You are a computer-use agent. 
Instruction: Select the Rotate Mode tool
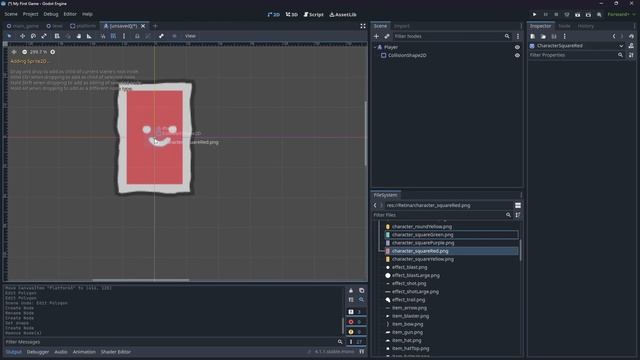(33, 36)
